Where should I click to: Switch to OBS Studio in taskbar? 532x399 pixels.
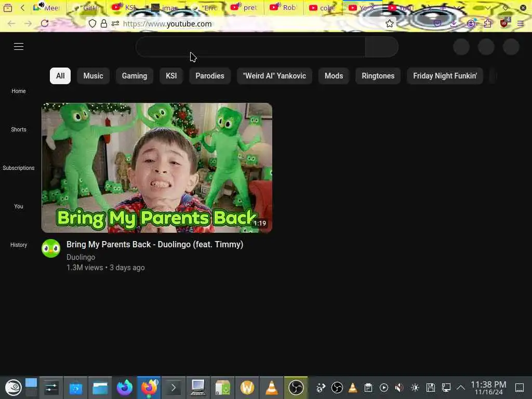point(296,388)
